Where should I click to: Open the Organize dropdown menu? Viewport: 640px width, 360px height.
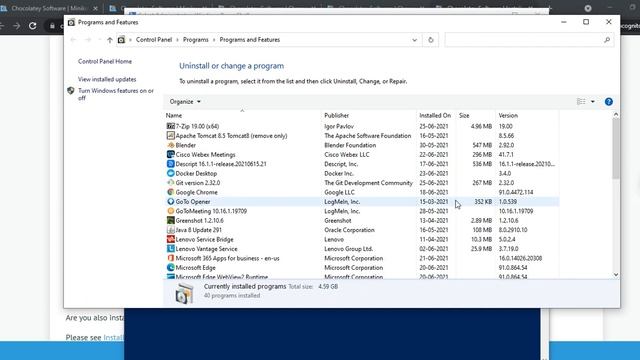coord(185,102)
